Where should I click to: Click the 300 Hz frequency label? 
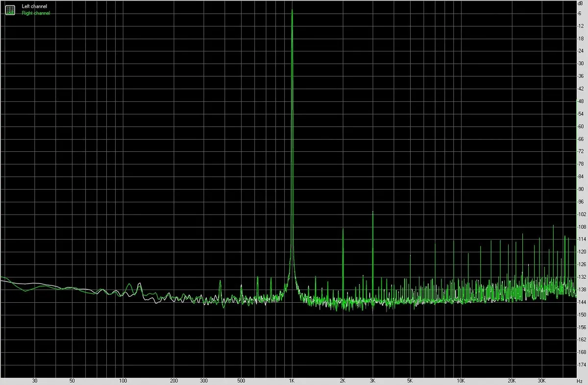click(x=204, y=381)
